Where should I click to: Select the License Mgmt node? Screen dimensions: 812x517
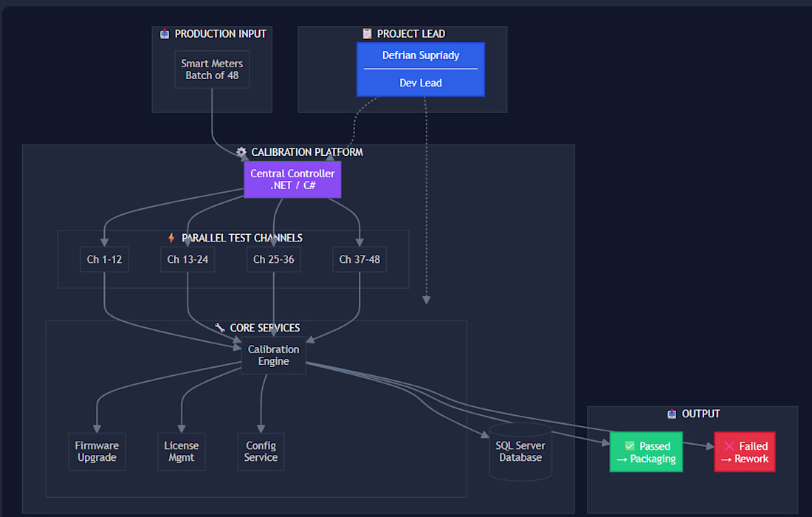(182, 452)
